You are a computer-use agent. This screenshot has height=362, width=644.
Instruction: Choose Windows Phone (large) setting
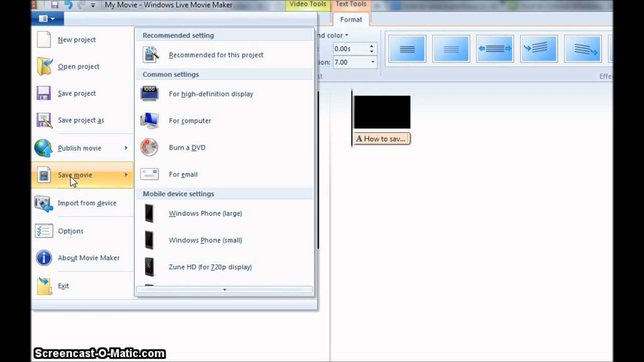click(x=224, y=213)
